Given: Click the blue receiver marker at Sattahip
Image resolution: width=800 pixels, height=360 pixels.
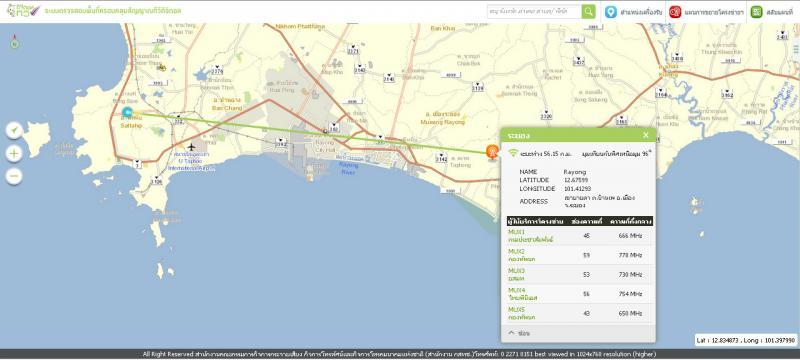Looking at the screenshot, I should 128,112.
